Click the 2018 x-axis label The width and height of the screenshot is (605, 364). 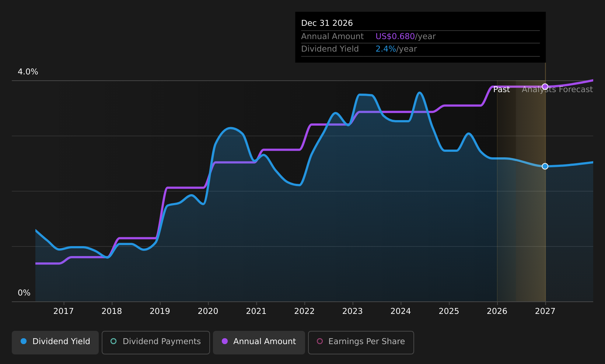coord(112,311)
